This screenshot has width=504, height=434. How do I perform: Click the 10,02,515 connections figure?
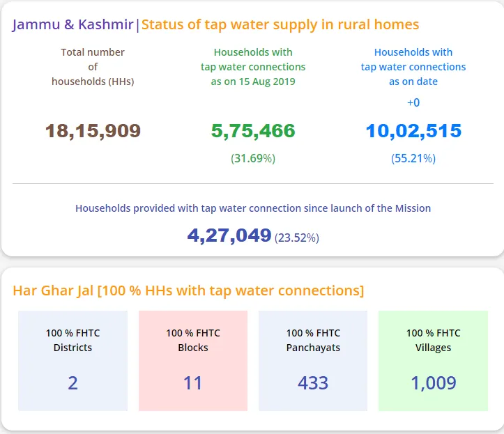pos(413,130)
